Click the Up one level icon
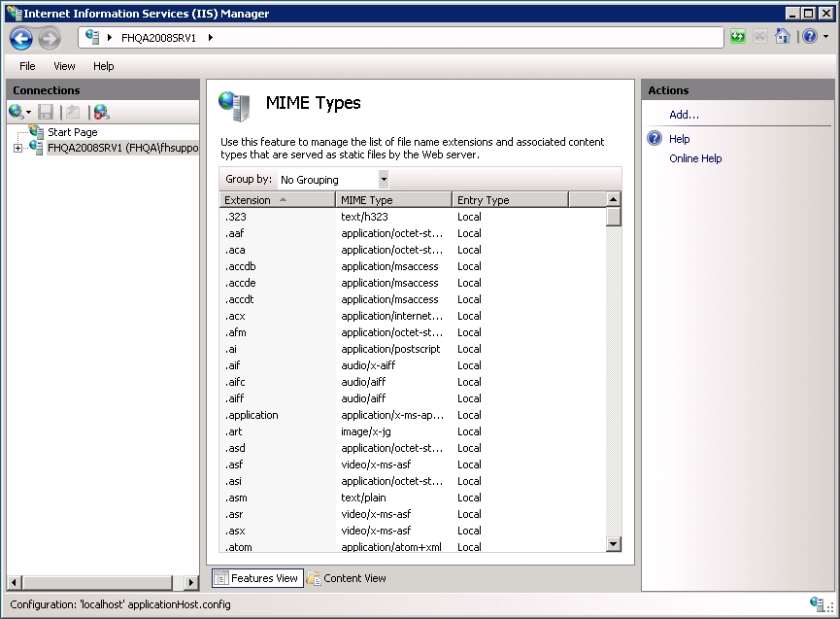The image size is (840, 619). pyautogui.click(x=73, y=112)
